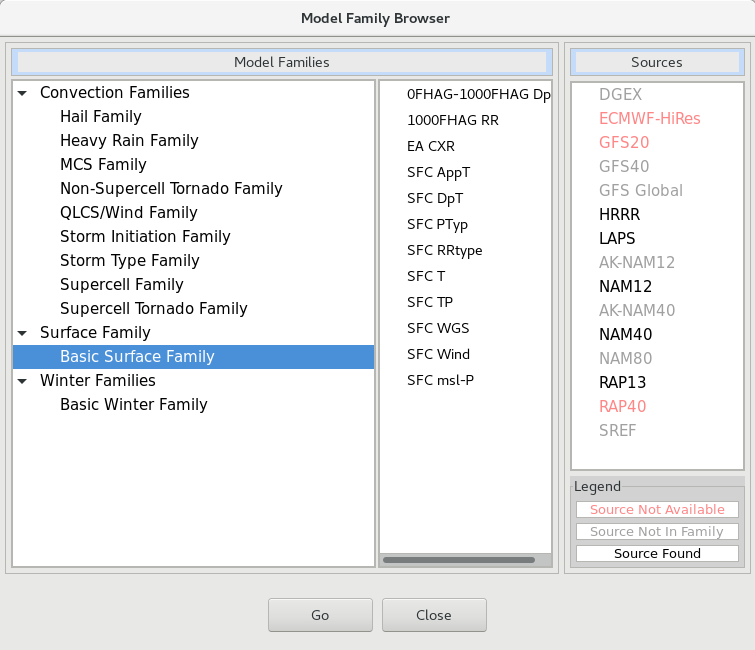Screen dimensions: 755x650
Task: Select the HRRR source
Action: [x=619, y=214]
